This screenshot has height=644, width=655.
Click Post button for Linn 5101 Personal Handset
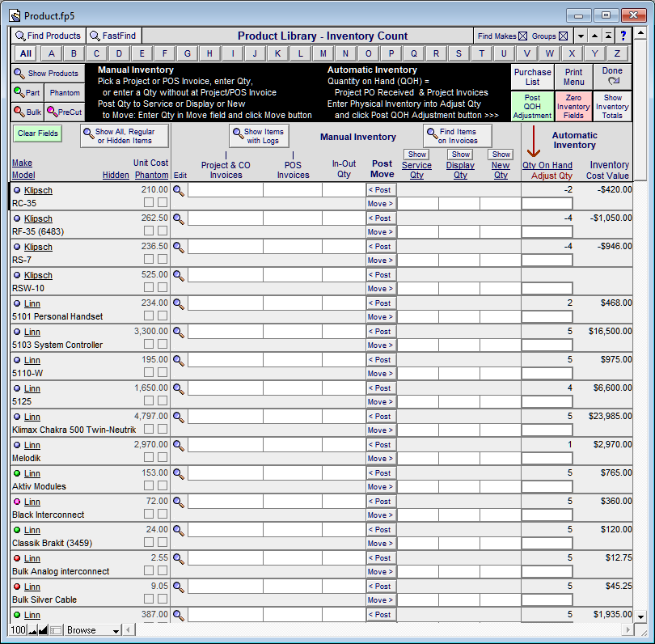click(381, 303)
